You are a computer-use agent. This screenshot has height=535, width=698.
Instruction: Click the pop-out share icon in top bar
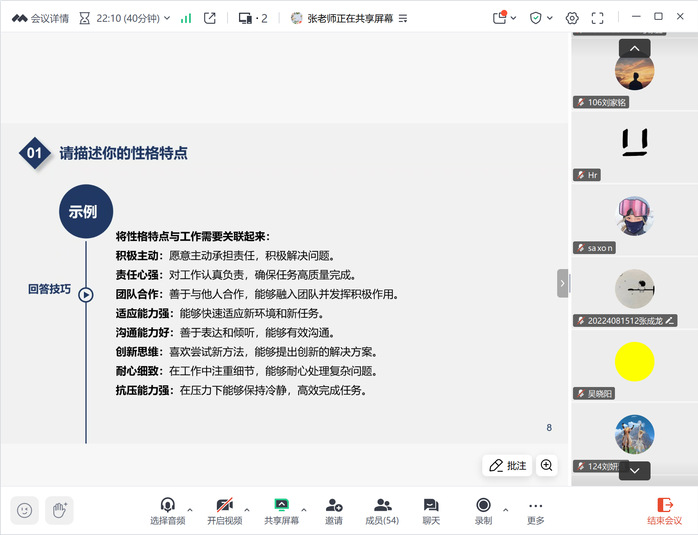(209, 18)
